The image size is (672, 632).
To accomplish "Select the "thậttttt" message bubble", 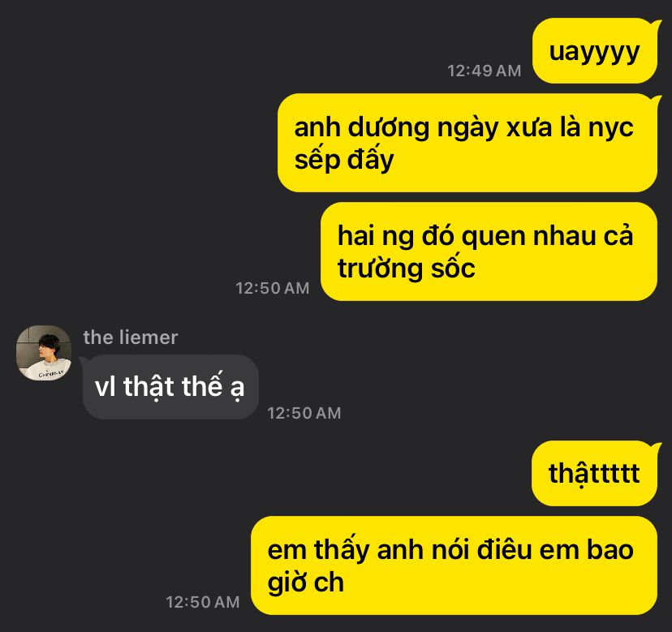I will coord(594,474).
